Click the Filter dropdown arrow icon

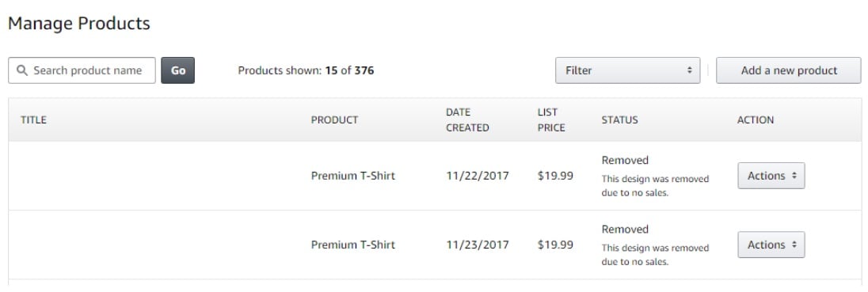point(689,70)
